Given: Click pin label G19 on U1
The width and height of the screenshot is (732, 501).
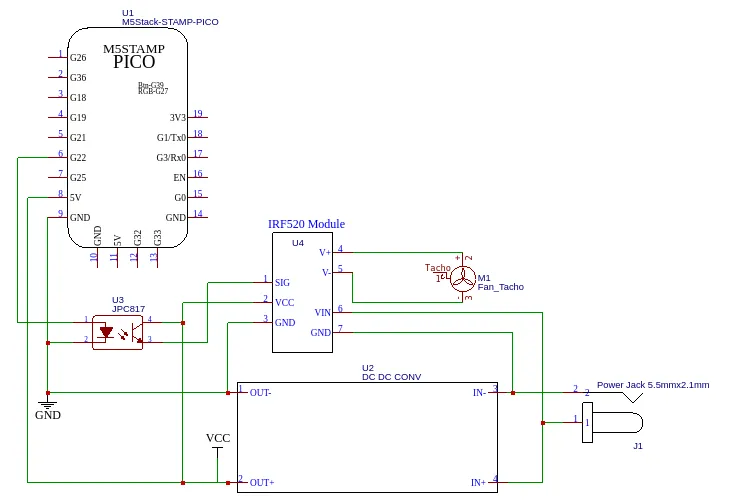Looking at the screenshot, I should coord(78,118).
